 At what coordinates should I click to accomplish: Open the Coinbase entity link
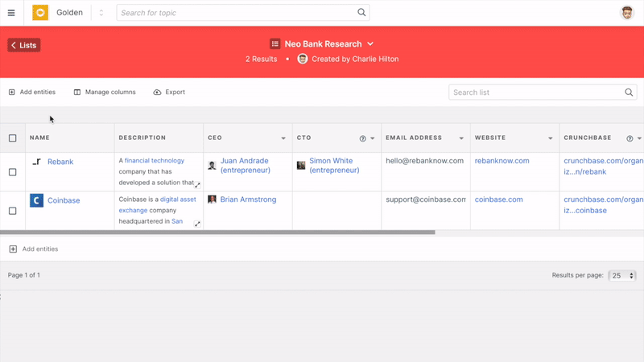point(64,200)
